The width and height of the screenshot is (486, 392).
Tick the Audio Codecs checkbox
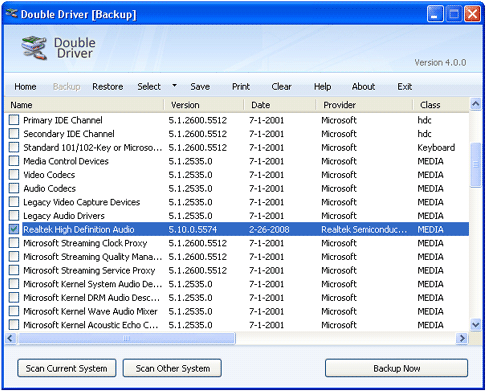pos(14,188)
